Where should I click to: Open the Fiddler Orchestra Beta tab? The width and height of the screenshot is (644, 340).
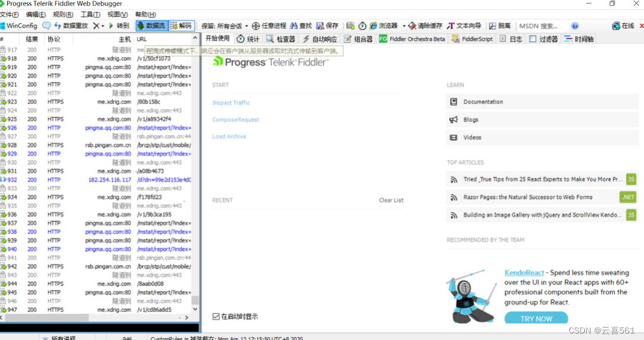(x=412, y=39)
